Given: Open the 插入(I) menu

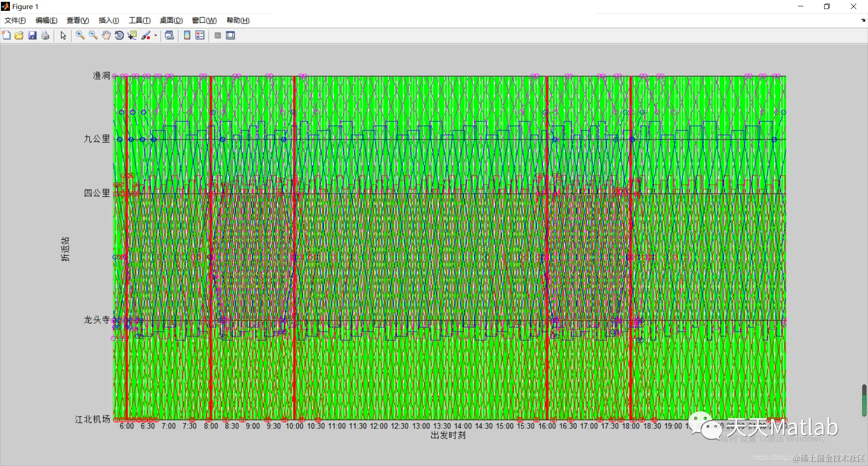Looking at the screenshot, I should [108, 20].
